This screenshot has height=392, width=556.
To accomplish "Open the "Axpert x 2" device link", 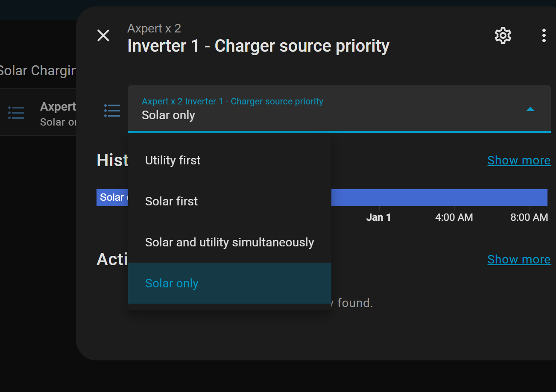I will (154, 29).
